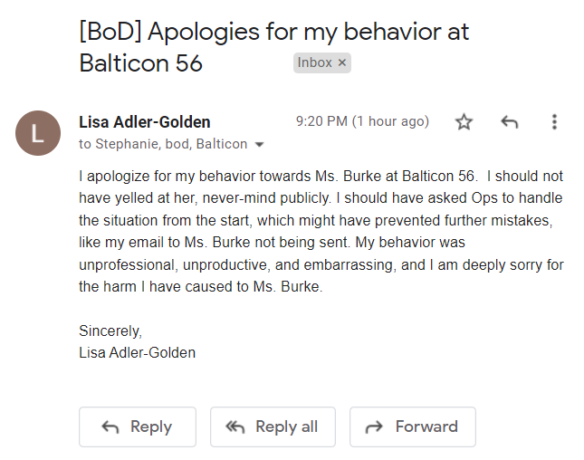This screenshot has width=584, height=460.
Task: Open the three-dot more options menu
Action: (554, 122)
